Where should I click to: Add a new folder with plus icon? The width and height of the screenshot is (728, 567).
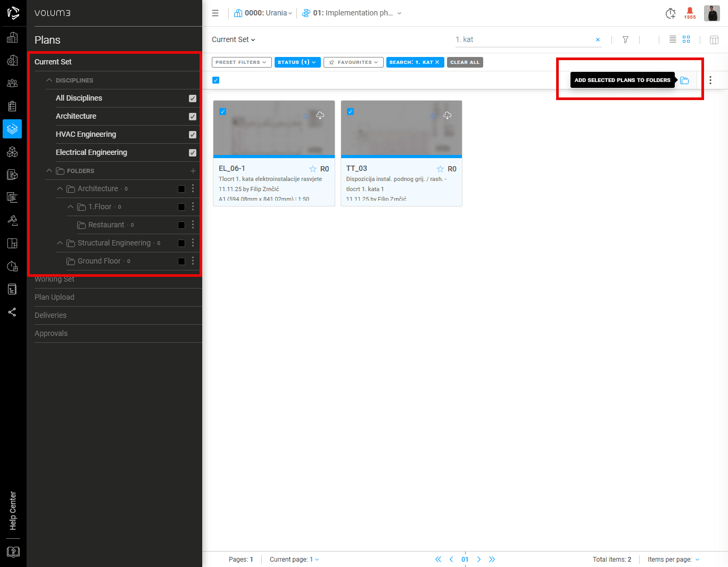(193, 171)
